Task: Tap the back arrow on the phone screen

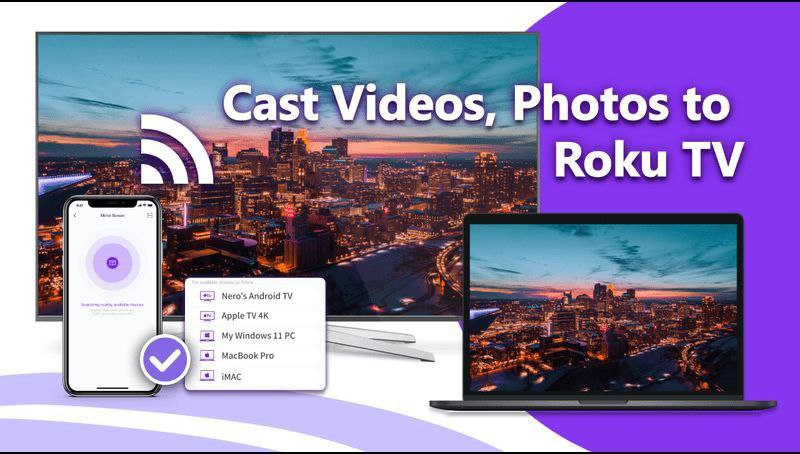Action: pos(76,216)
